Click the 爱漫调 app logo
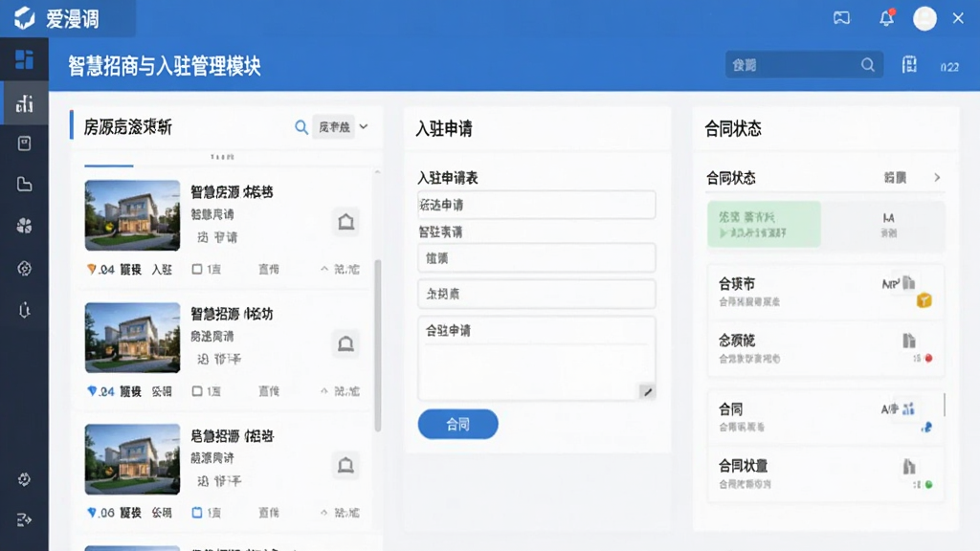Image resolution: width=980 pixels, height=551 pixels. (x=24, y=18)
